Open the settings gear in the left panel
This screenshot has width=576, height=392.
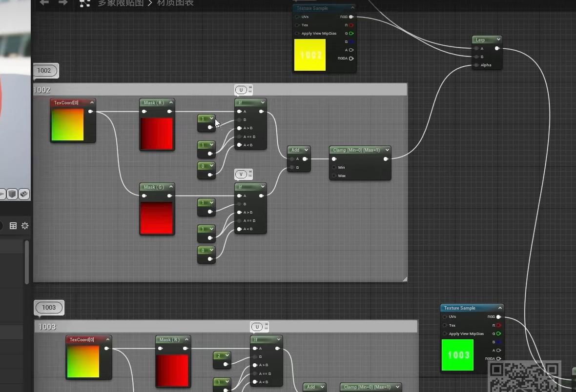25,226
